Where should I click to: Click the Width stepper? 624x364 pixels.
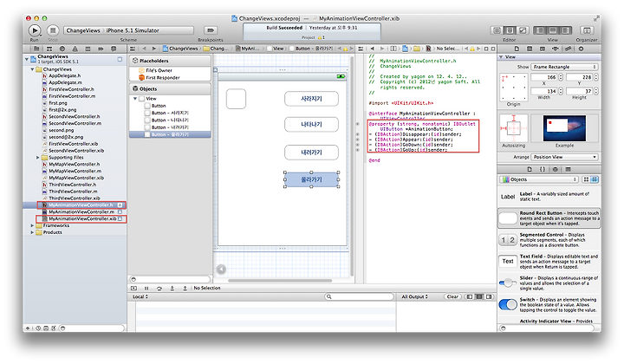561,91
